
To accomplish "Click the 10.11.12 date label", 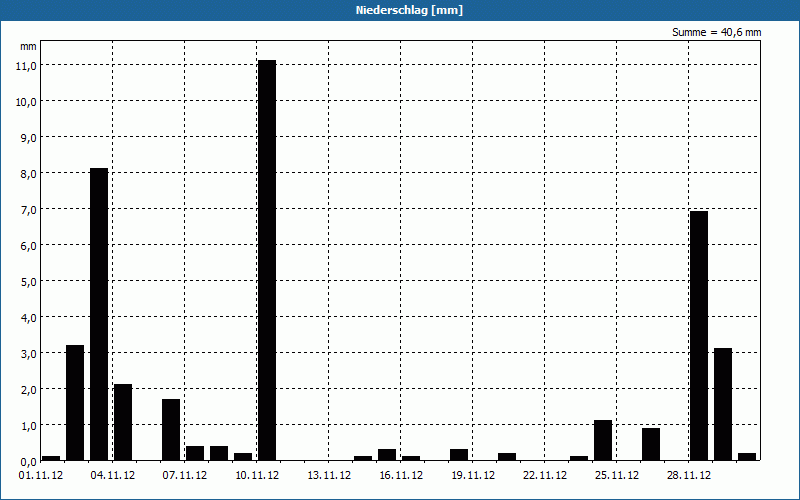I will (x=257, y=475).
